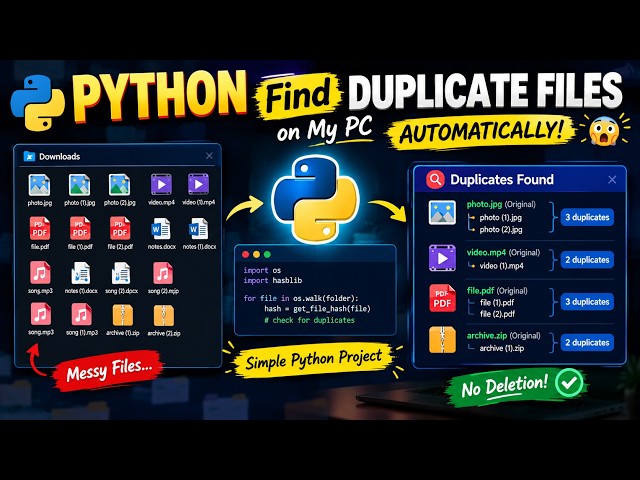The image size is (640, 480).
Task: Click the Downloads window title text
Action: pyautogui.click(x=60, y=156)
